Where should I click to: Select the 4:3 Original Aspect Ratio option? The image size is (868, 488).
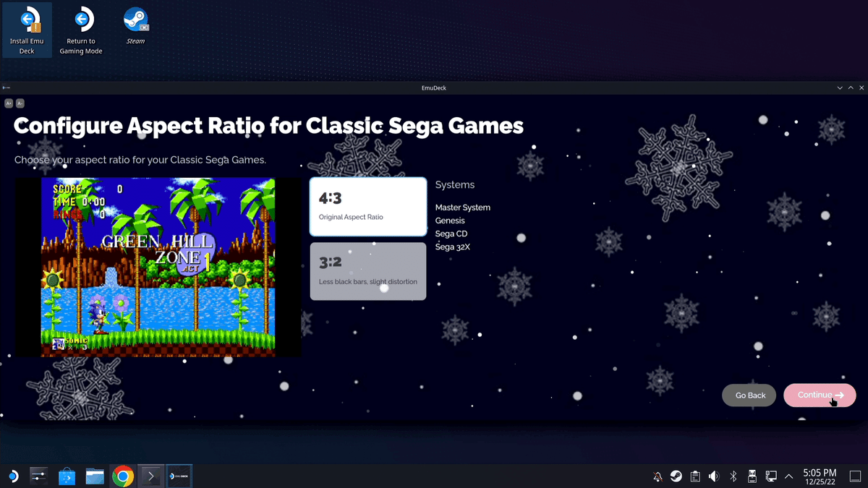(368, 207)
